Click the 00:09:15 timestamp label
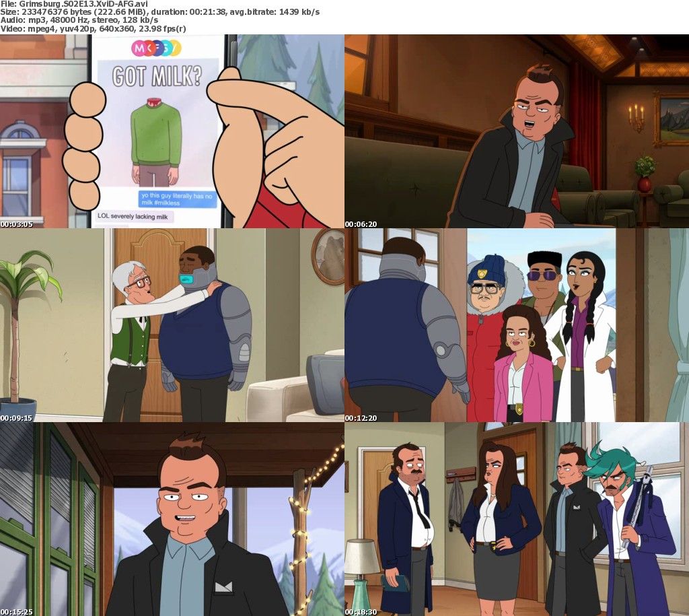 pyautogui.click(x=17, y=418)
